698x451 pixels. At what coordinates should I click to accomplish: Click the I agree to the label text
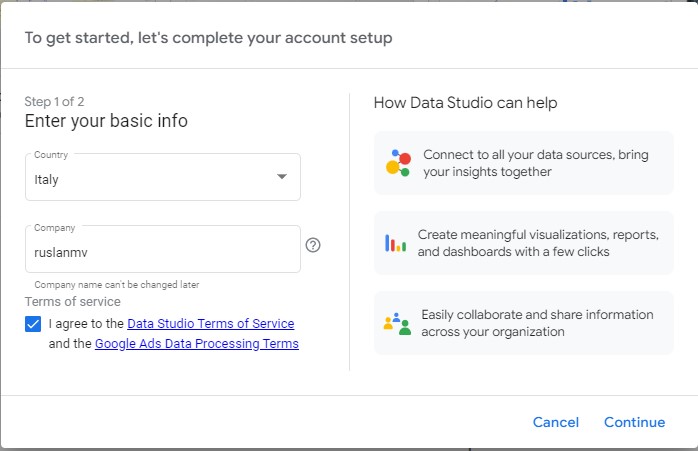coord(86,324)
